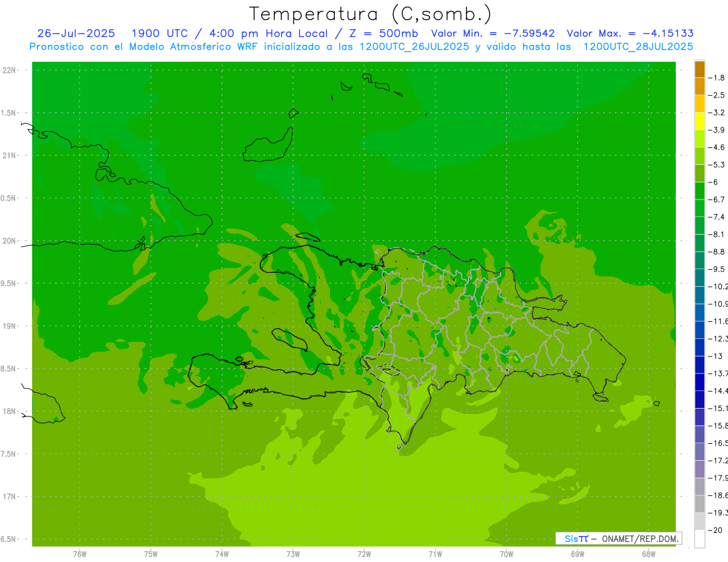The width and height of the screenshot is (728, 562).
Task: Click the '-4.6' colorbar value label
Action: [718, 147]
